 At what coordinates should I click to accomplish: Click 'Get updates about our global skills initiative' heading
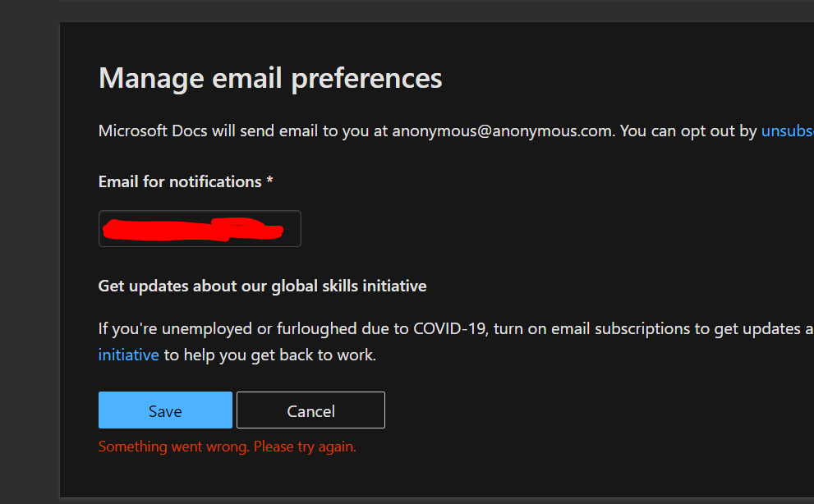point(262,286)
